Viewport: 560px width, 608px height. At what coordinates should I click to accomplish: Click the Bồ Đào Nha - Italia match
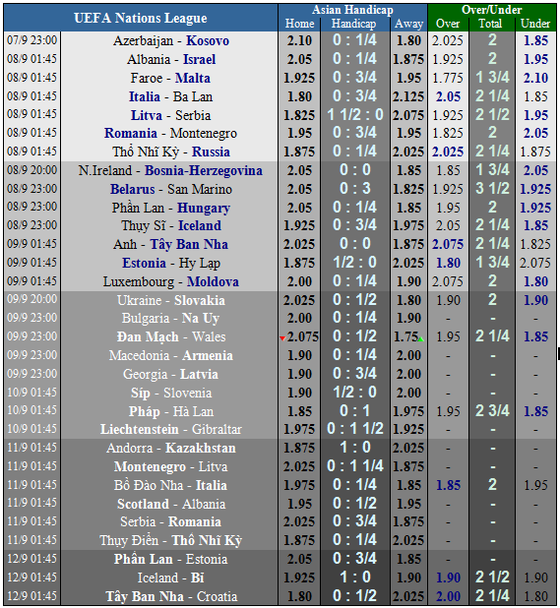171,485
